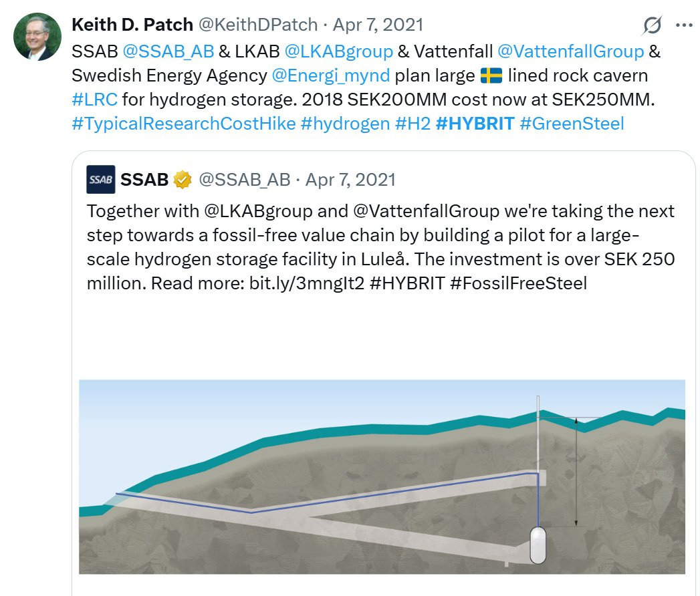Open the @SSAB_AB mention link
The width and height of the screenshot is (700, 596).
(168, 51)
